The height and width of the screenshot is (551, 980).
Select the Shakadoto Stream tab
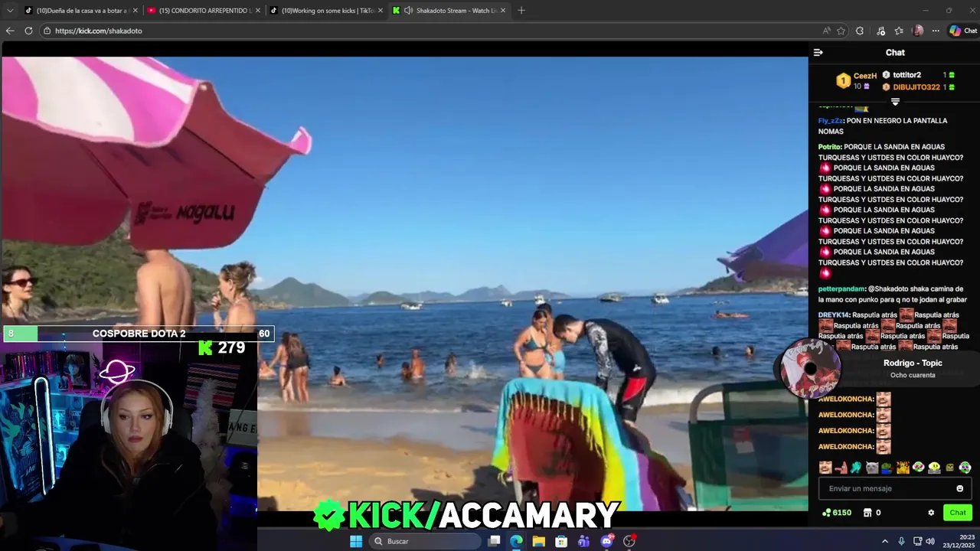pos(450,11)
